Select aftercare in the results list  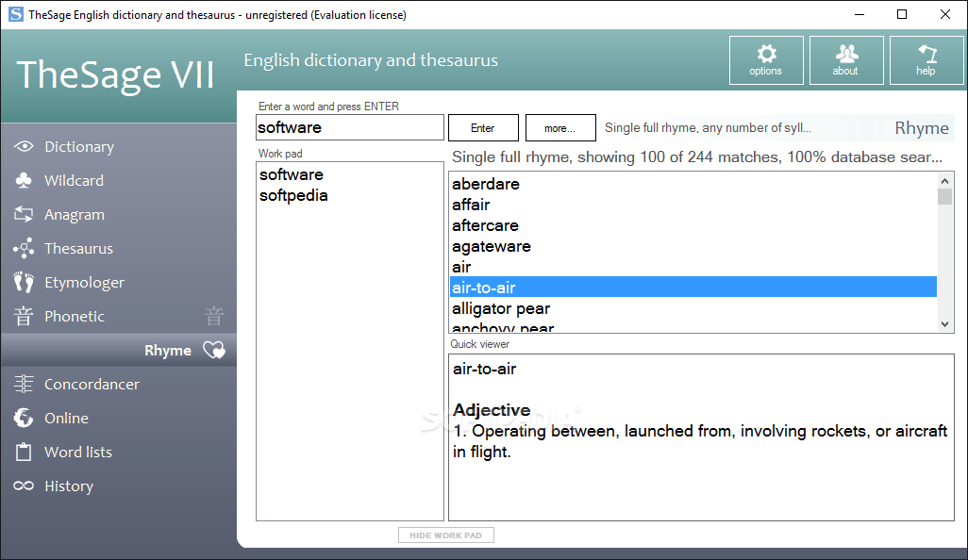(x=485, y=225)
